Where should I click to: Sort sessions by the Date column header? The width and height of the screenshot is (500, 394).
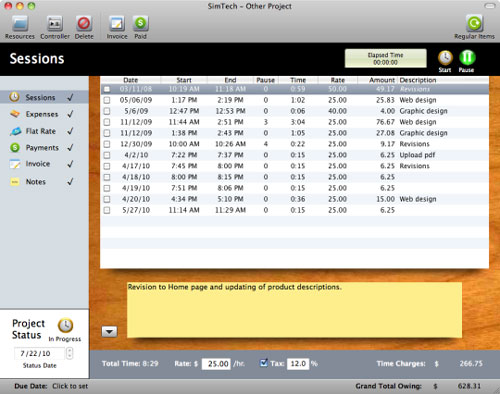point(130,80)
